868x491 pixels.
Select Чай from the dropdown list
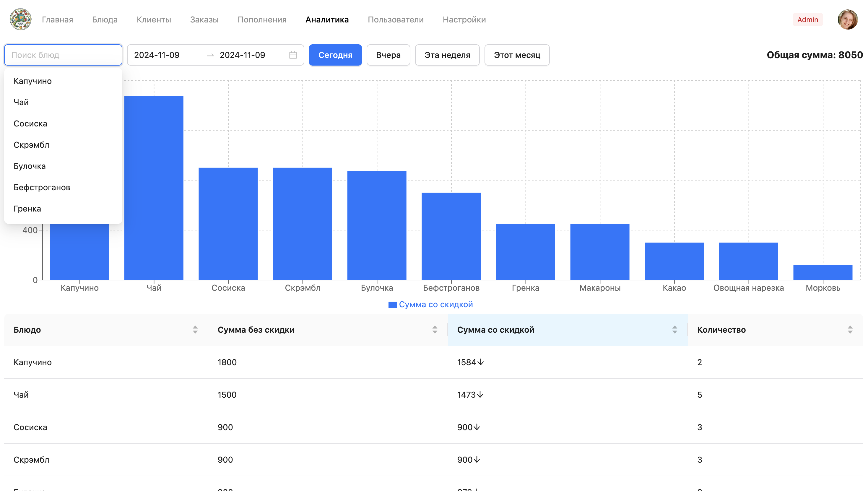tap(64, 103)
